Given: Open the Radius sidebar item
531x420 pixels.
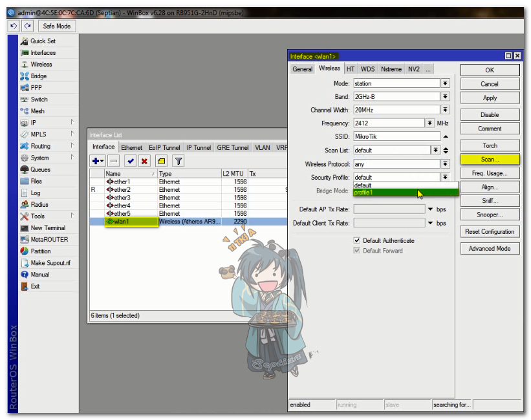Looking at the screenshot, I should pos(39,204).
